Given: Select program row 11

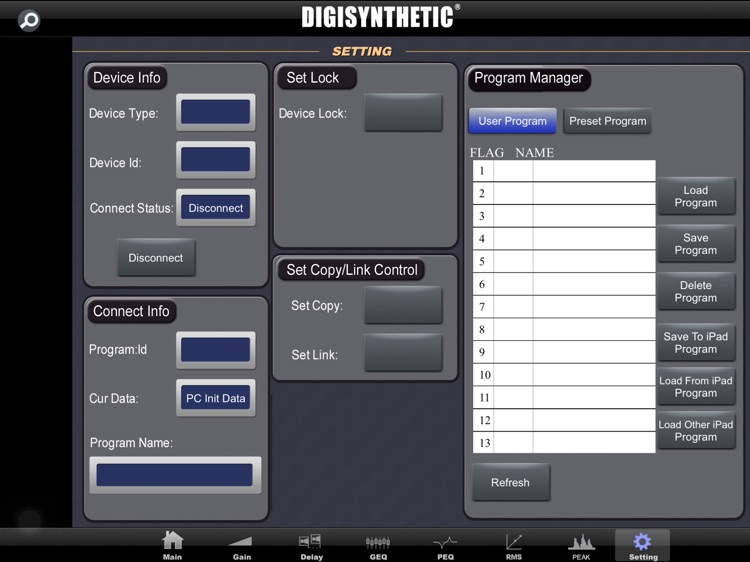Looking at the screenshot, I should tap(564, 397).
